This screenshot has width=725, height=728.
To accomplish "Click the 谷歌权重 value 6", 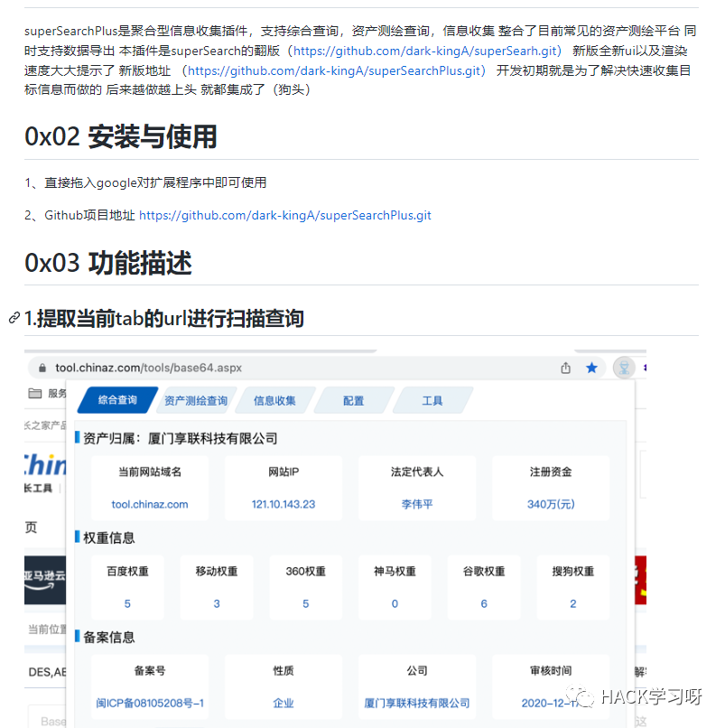I will [484, 603].
